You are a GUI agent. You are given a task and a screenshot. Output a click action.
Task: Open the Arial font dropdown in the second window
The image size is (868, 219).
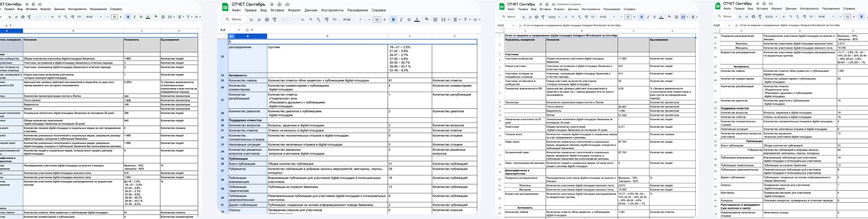tap(352, 20)
